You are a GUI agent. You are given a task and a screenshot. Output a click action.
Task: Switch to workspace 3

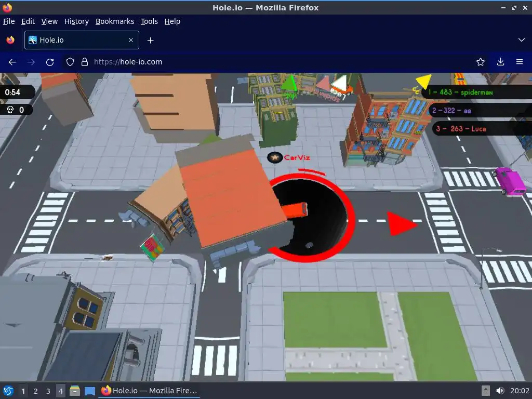pyautogui.click(x=48, y=391)
